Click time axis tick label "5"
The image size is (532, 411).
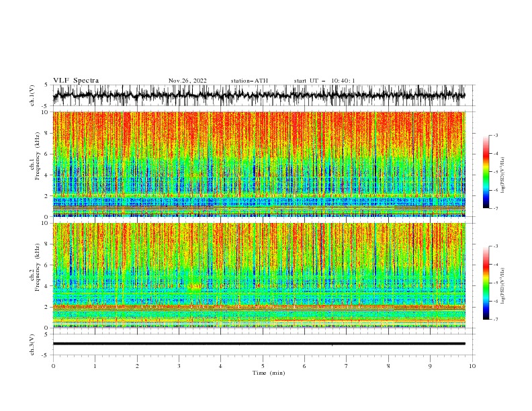[263, 366]
